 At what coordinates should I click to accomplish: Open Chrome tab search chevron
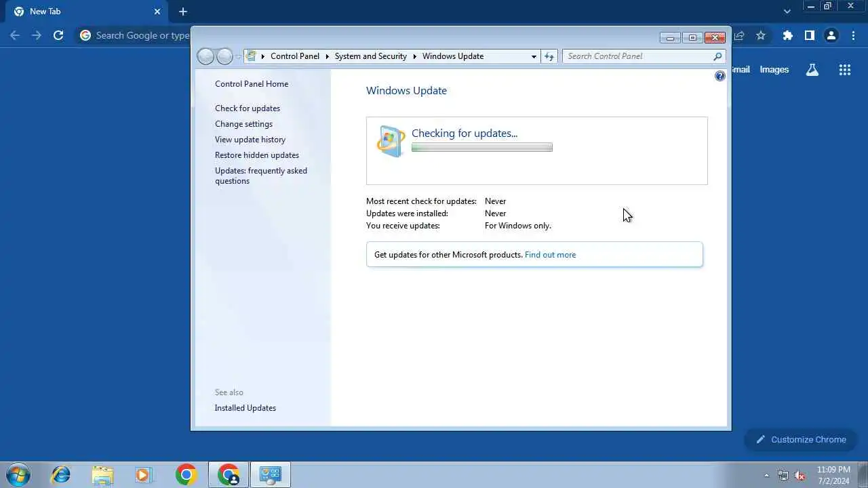click(787, 12)
